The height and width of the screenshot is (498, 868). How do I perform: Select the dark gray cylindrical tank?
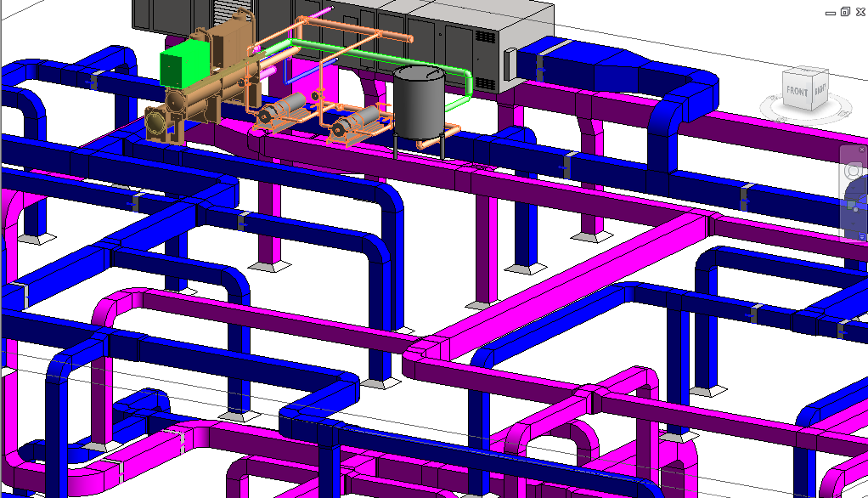(x=419, y=103)
